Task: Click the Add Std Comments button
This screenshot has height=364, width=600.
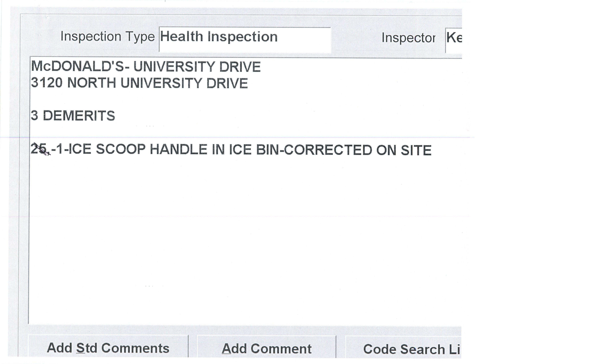Action: coord(108,348)
